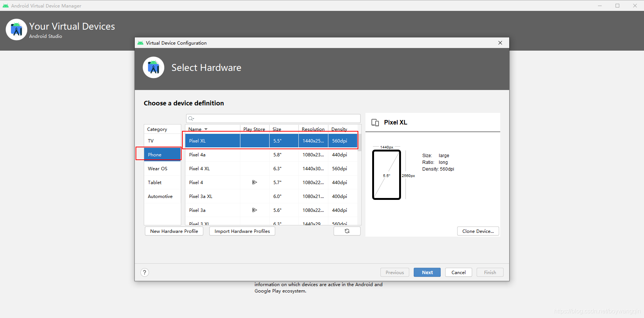Click the New Hardware Profile button
The height and width of the screenshot is (318, 644).
click(x=174, y=231)
